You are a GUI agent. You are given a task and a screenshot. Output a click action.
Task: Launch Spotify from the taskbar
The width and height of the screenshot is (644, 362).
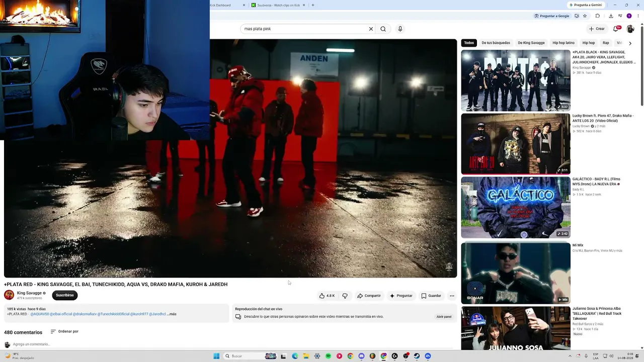pyautogui.click(x=328, y=356)
